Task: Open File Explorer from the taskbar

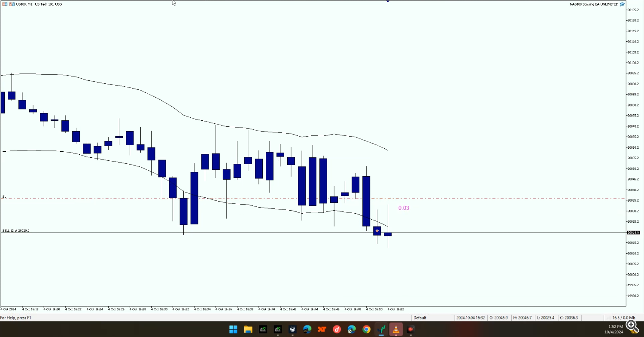Action: (x=248, y=329)
